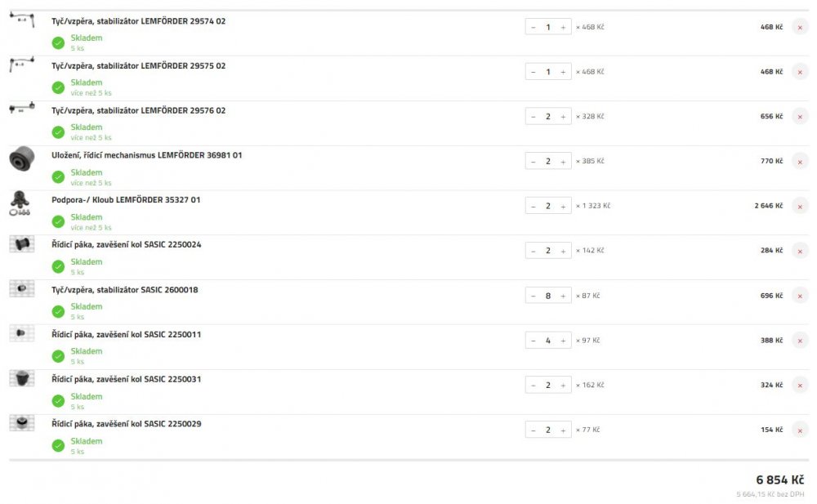Increase SASIC 2250011 quantity with plus

point(563,341)
